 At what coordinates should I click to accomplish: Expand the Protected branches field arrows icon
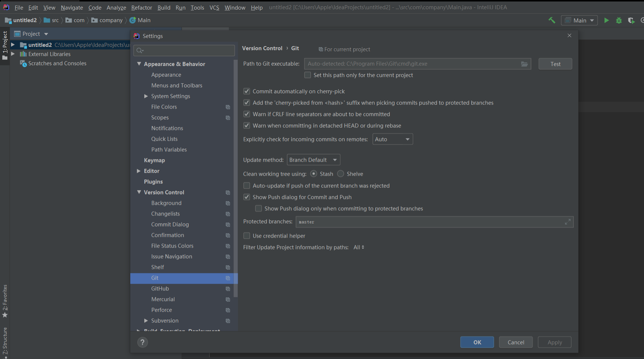pos(568,222)
